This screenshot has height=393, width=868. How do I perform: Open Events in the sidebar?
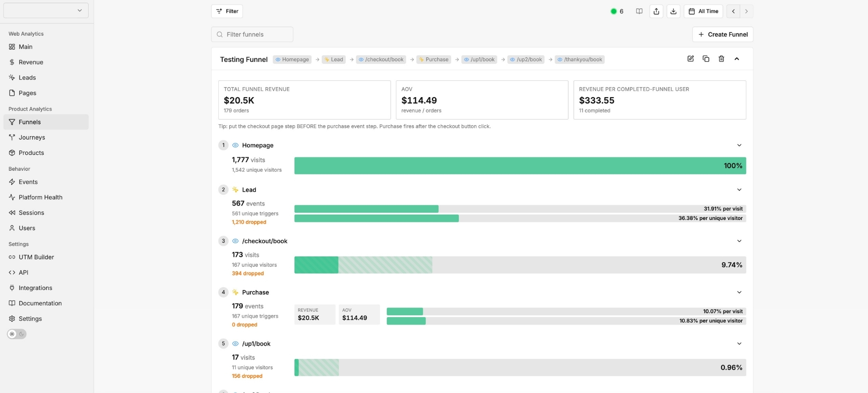pos(46,182)
